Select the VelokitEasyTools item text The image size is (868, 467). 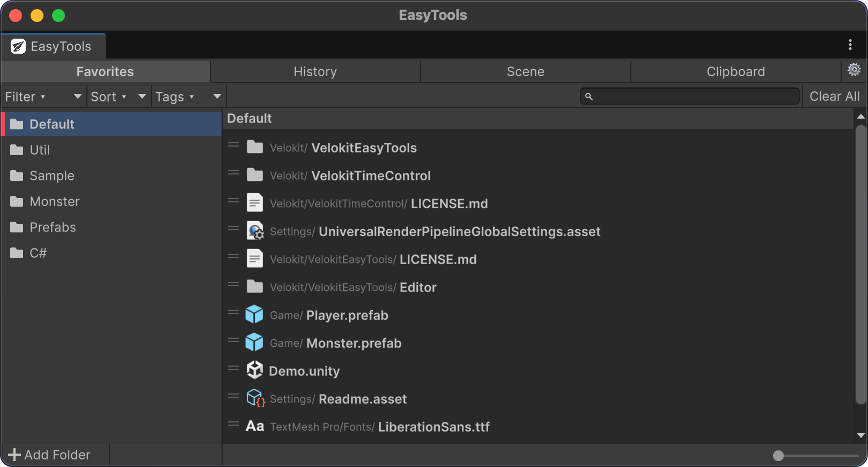[364, 148]
